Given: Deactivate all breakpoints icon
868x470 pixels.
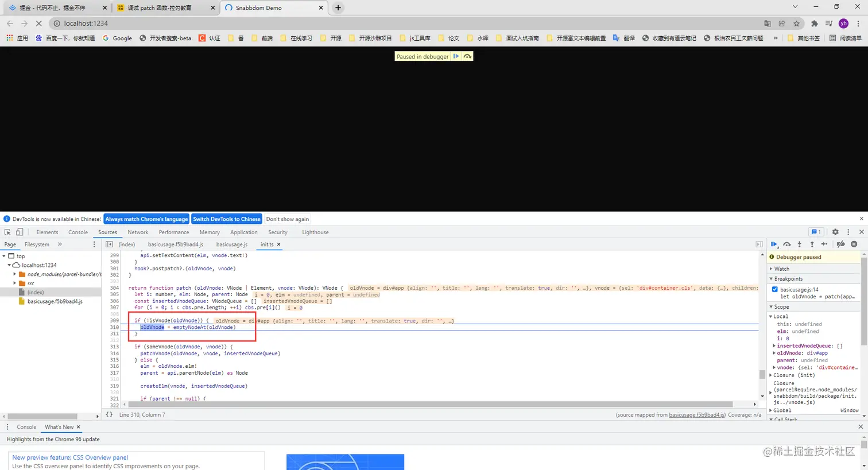Looking at the screenshot, I should (x=841, y=244).
